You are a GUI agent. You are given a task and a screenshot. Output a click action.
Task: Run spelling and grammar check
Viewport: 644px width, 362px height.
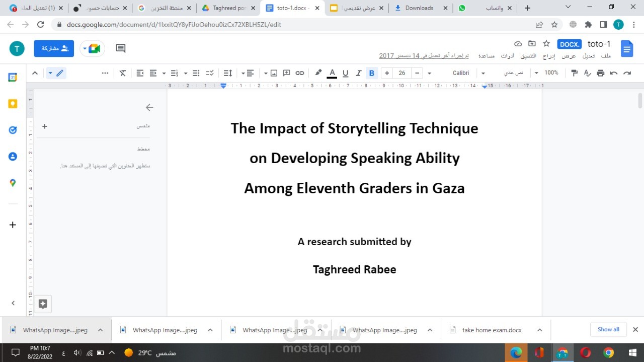click(x=587, y=73)
